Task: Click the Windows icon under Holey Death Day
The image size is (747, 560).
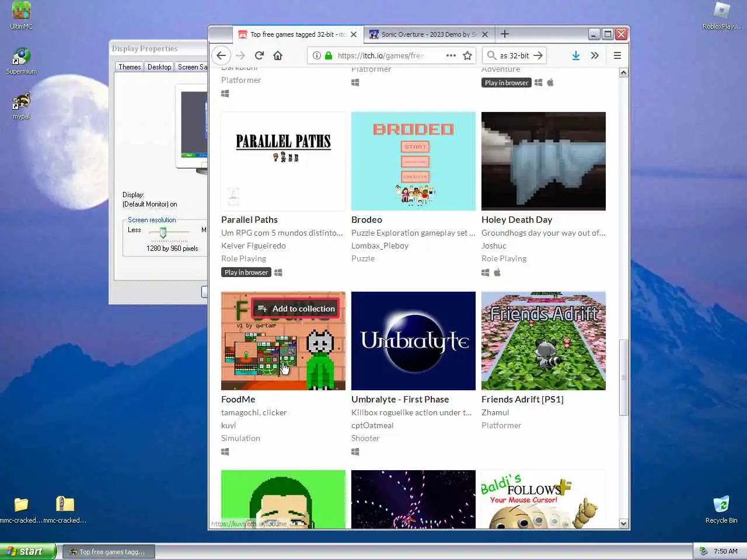Action: click(x=486, y=272)
